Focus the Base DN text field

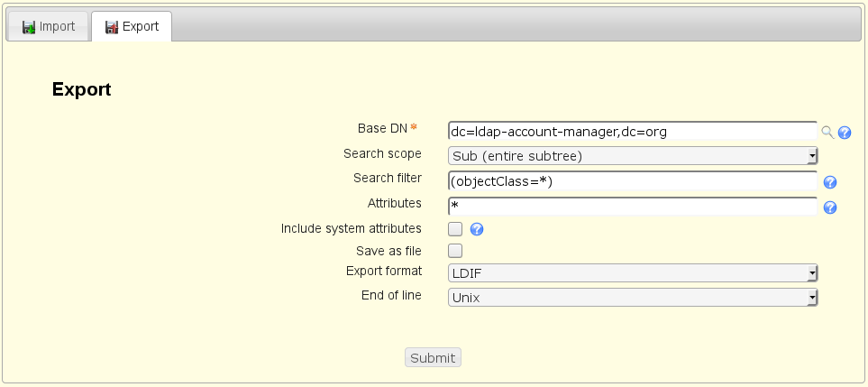point(631,132)
